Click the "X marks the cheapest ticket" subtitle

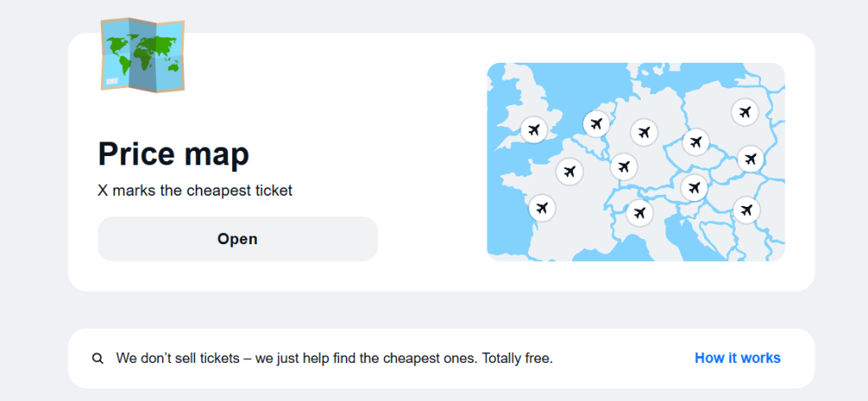point(195,191)
